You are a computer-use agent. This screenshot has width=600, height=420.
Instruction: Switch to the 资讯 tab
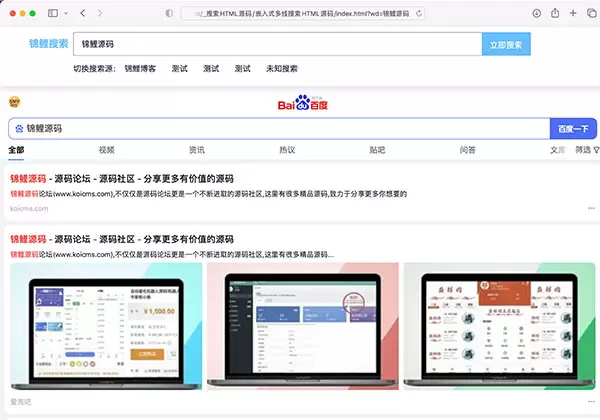[197, 150]
